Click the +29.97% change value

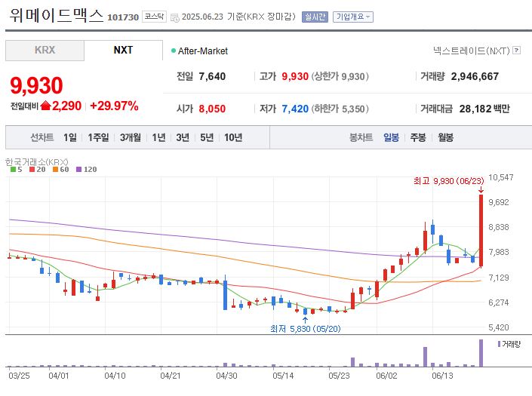click(x=114, y=106)
